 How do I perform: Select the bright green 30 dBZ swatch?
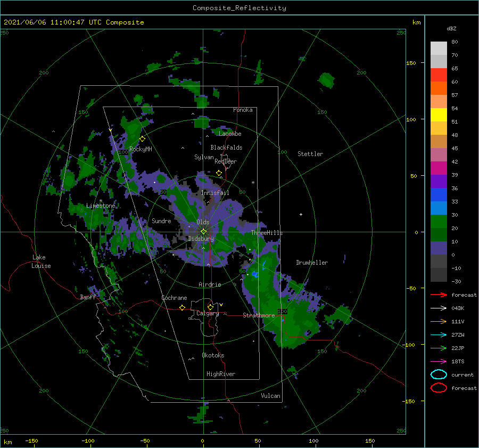(439, 221)
